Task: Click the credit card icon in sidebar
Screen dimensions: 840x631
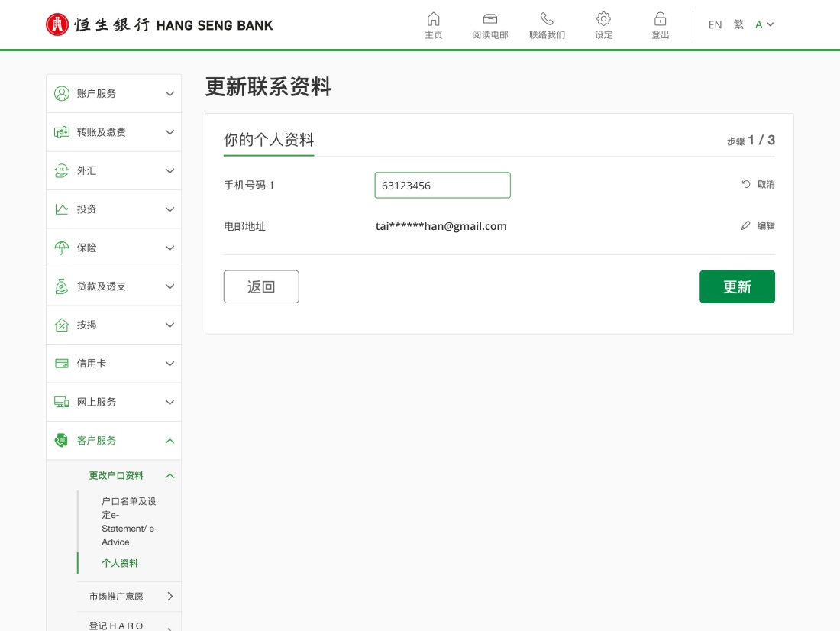Action: (x=62, y=364)
